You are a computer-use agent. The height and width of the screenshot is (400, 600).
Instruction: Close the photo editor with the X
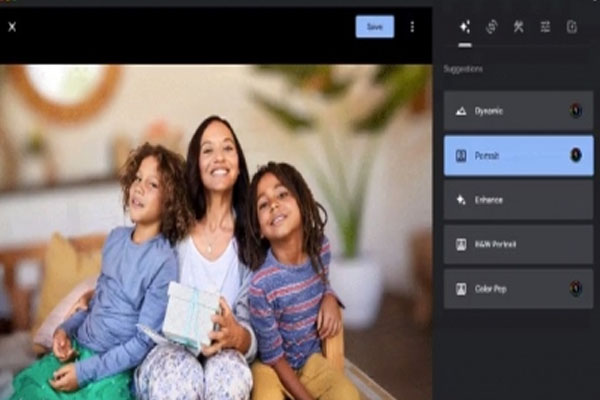point(12,27)
